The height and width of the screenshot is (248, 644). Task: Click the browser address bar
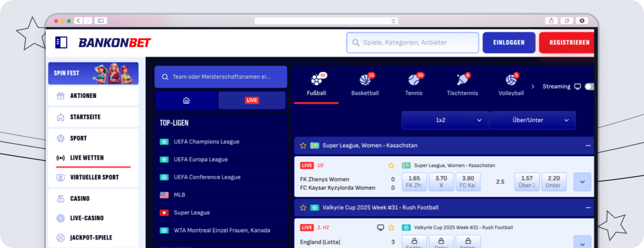coord(327,21)
